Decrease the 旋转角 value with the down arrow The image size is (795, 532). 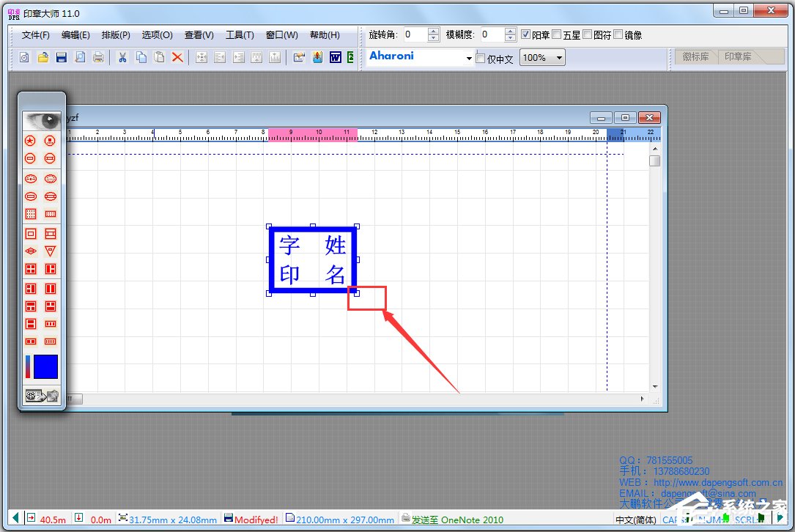434,38
